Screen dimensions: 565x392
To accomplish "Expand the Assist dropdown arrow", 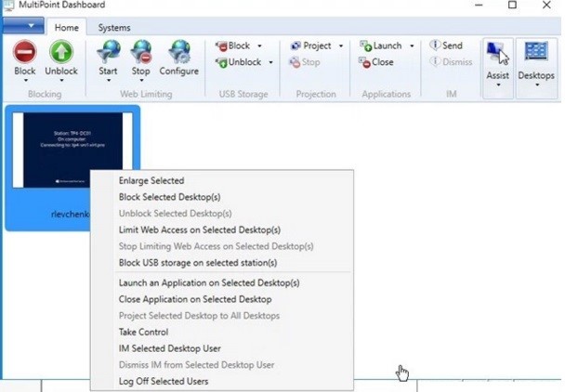I will coord(498,85).
